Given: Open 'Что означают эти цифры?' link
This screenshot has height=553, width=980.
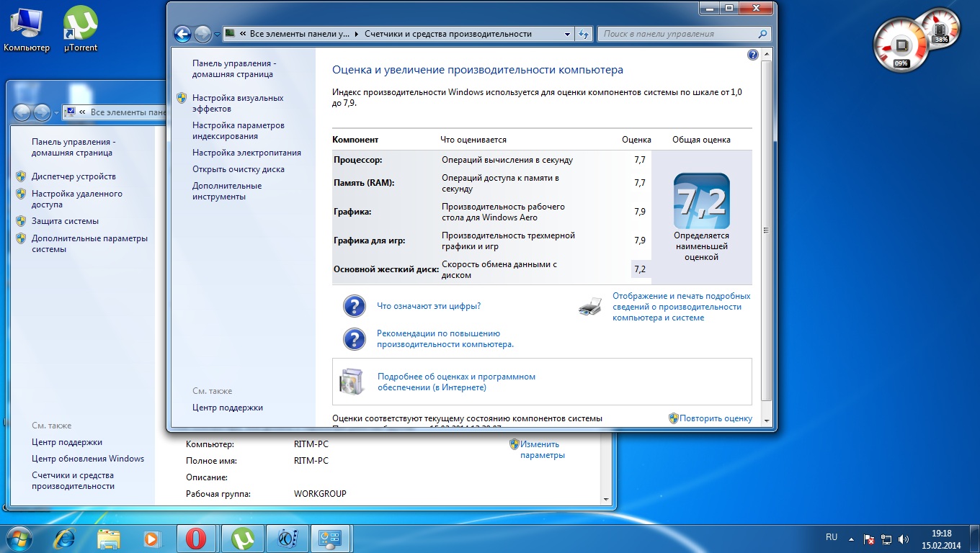Looking at the screenshot, I should click(x=428, y=306).
